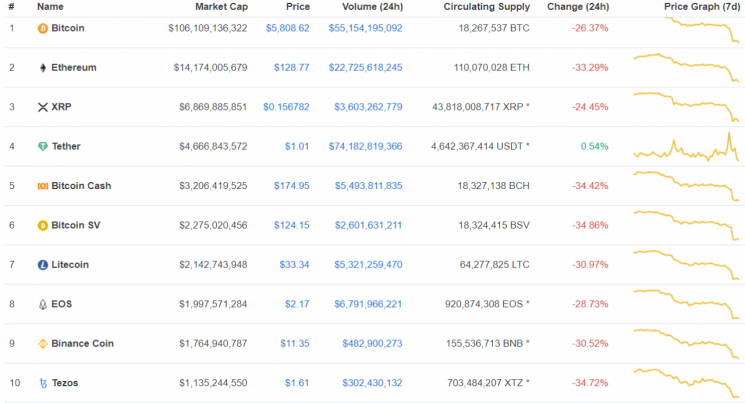
Task: Click Ethereum price $128.77
Action: click(292, 67)
